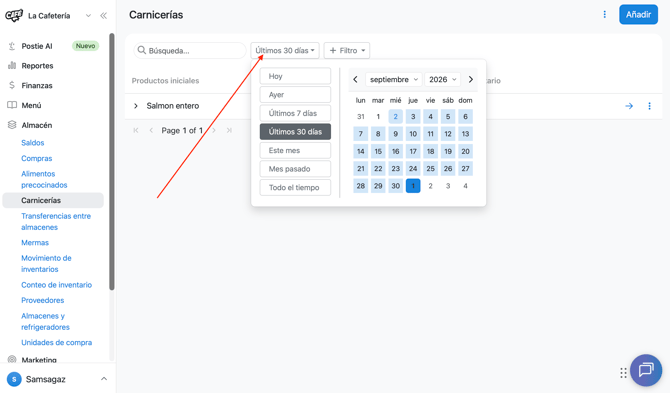
Task: Open the septiembre month dropdown
Action: pyautogui.click(x=394, y=79)
